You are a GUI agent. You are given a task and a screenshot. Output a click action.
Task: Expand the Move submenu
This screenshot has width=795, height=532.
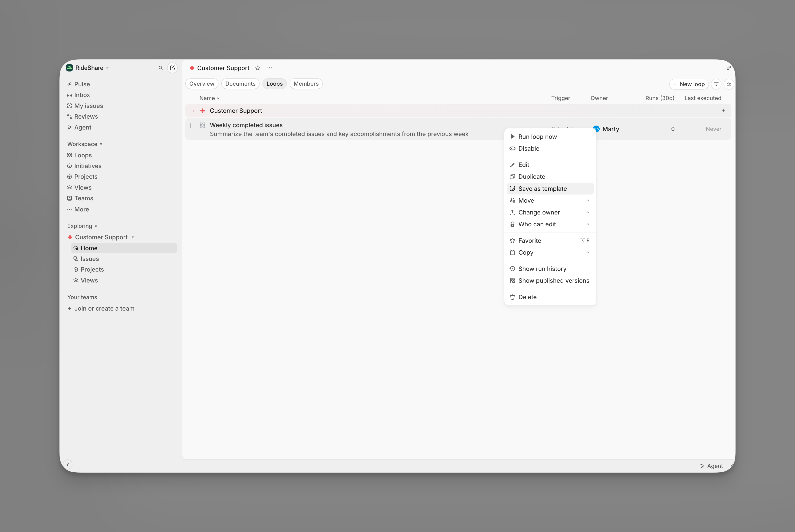pos(550,201)
